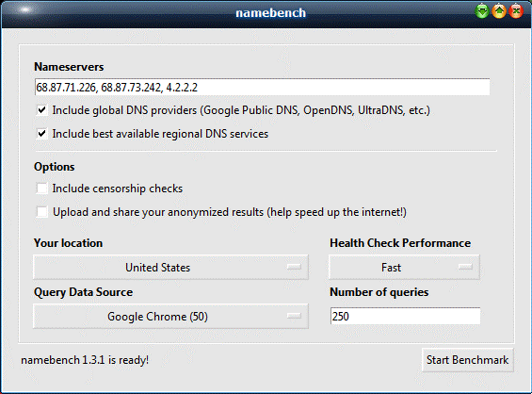Screen dimensions: 532x394
Task: Close namebench with the red X icon
Action: coord(516,11)
